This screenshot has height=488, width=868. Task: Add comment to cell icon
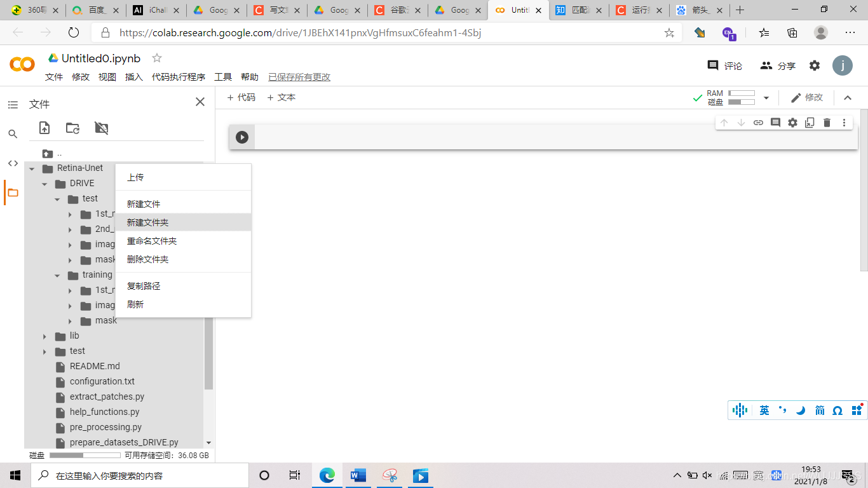click(775, 123)
